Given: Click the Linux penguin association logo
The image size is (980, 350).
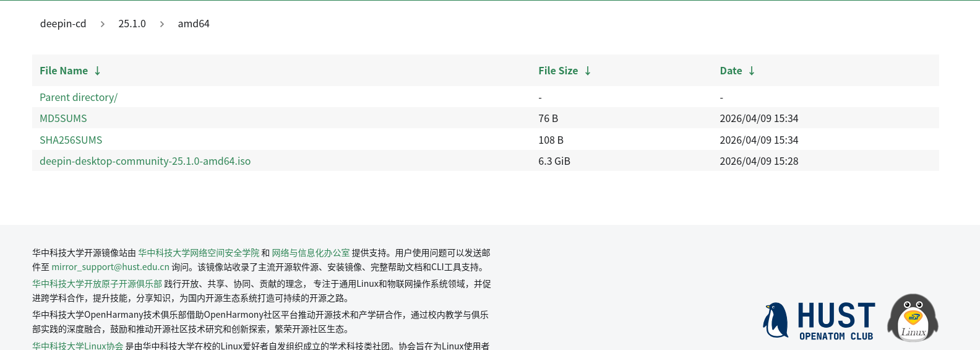Looking at the screenshot, I should click(913, 318).
